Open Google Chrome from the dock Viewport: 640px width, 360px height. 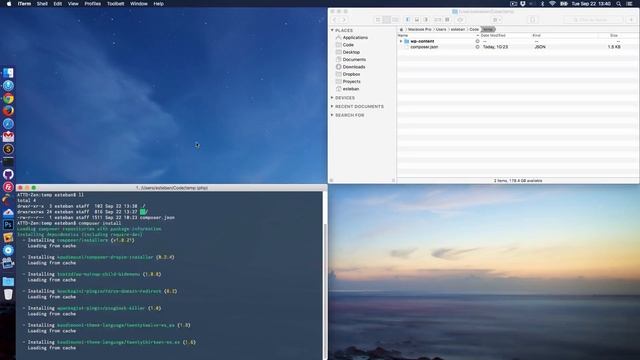click(8, 98)
